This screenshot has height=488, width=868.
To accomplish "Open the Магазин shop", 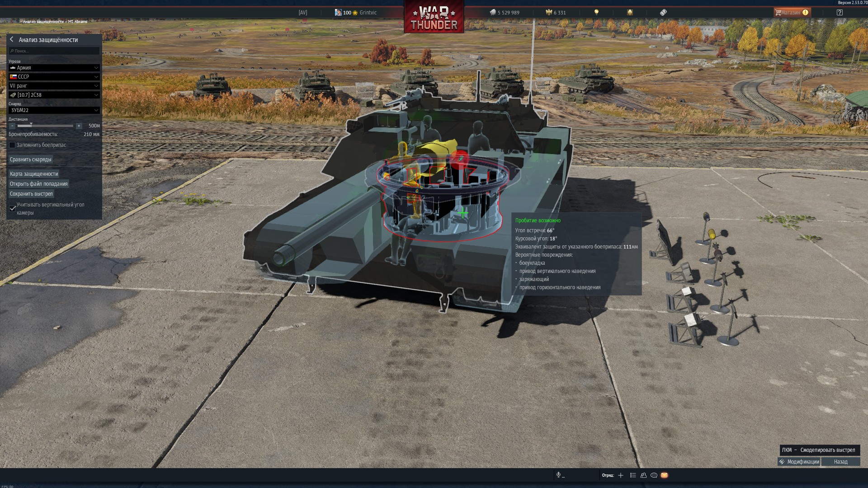I will click(x=792, y=13).
